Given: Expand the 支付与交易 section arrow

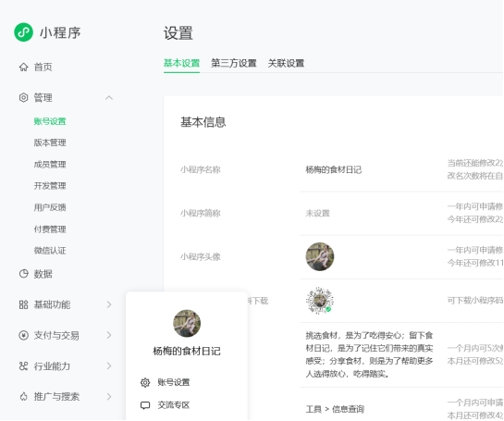Looking at the screenshot, I should (x=109, y=335).
